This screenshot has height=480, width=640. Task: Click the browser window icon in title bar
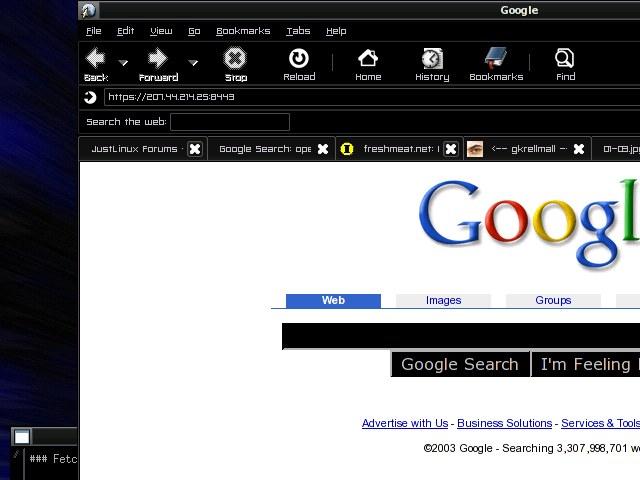[x=89, y=11]
